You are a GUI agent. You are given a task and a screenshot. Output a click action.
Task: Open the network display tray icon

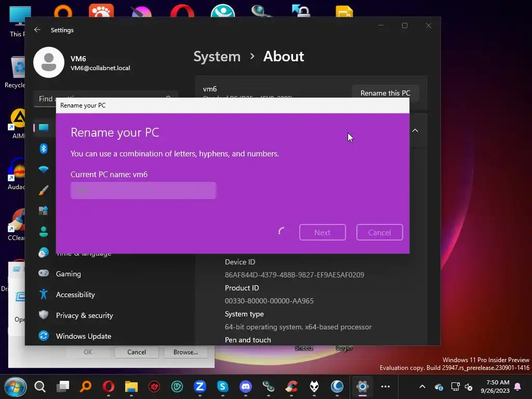pyautogui.click(x=455, y=387)
